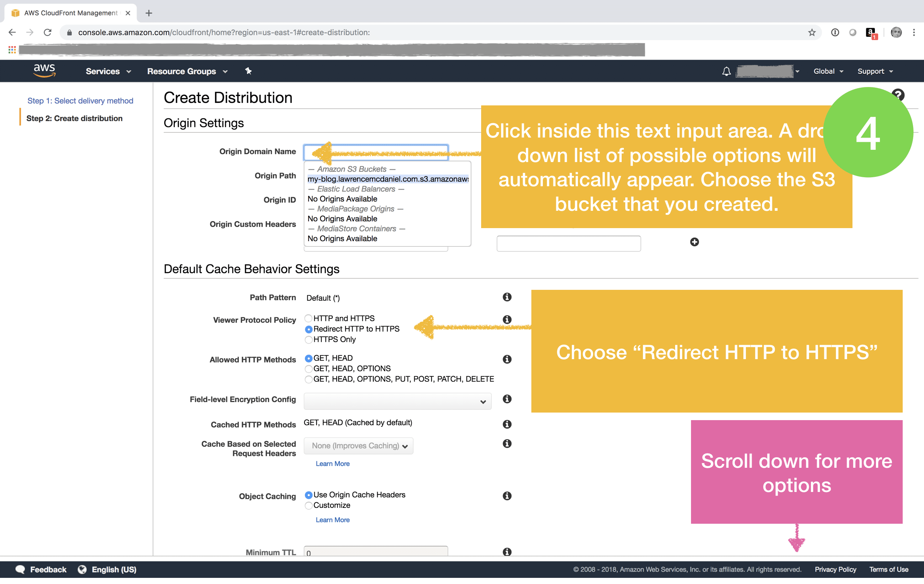924x584 pixels.
Task: Click the site info lock icon
Action: (69, 32)
